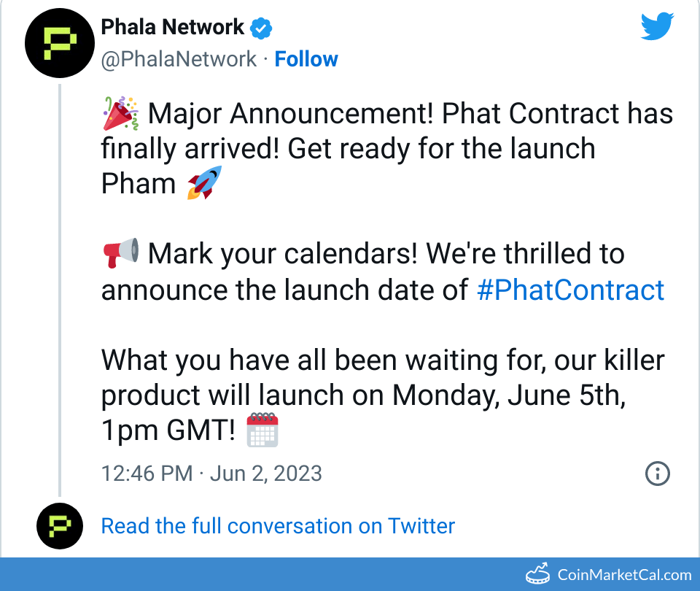Click the blue verified badge
Image resolution: width=700 pixels, height=591 pixels.
point(261,28)
